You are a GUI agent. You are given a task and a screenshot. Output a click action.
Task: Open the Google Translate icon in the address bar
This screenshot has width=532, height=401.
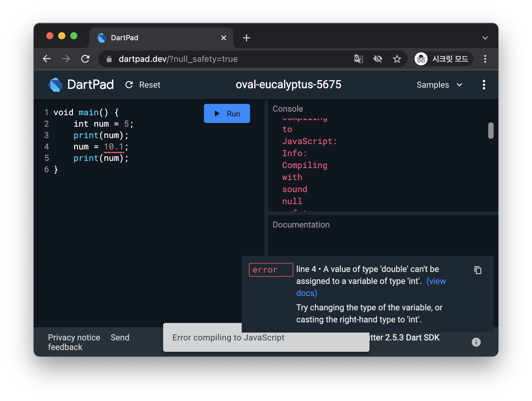[358, 59]
